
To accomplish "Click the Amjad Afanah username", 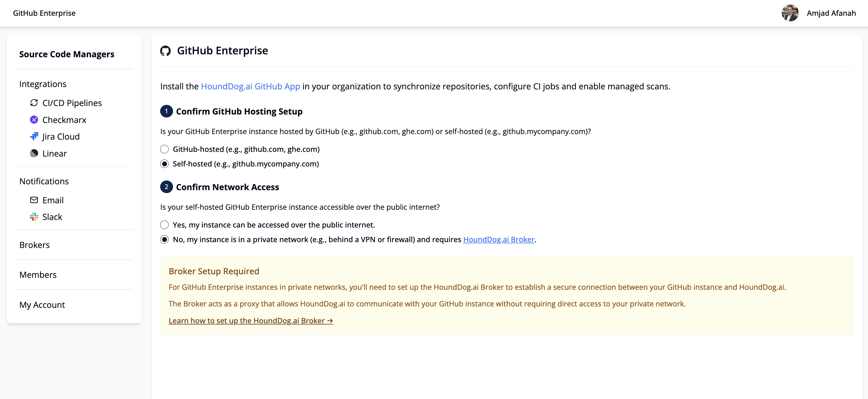I will [831, 13].
